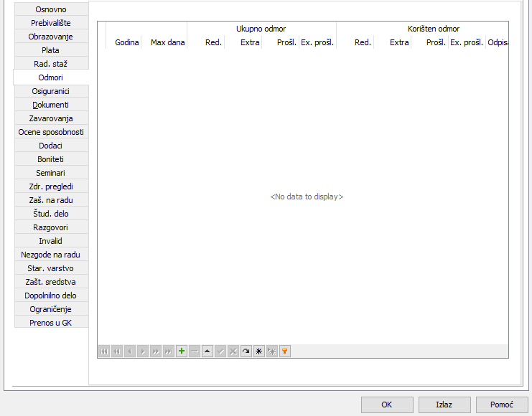Open the Plata tab
The image size is (532, 416).
coord(51,50)
